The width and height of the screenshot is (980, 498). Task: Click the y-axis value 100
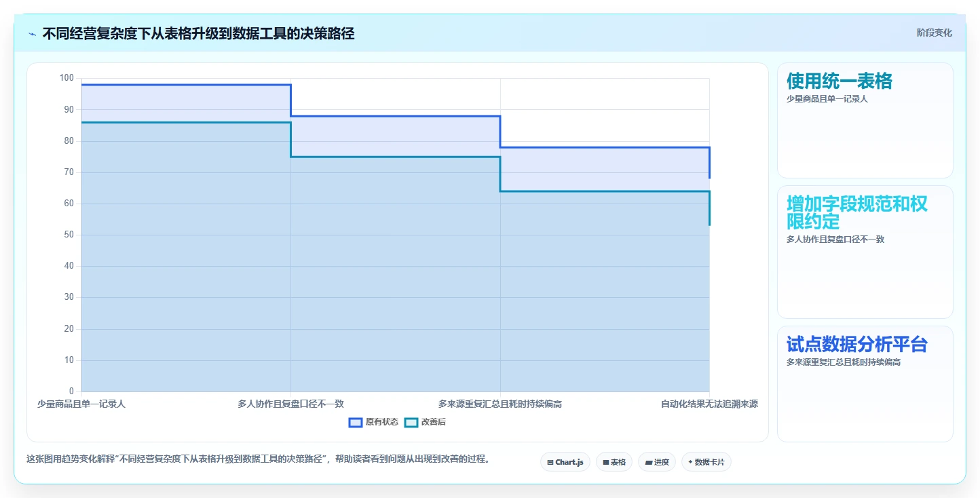67,78
